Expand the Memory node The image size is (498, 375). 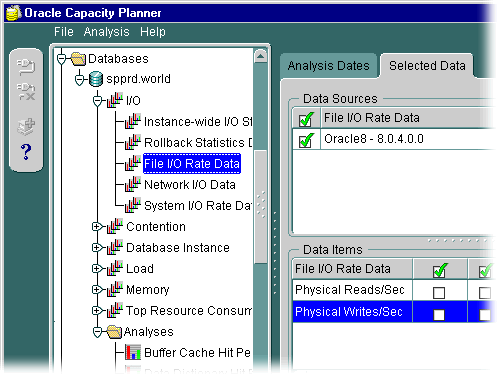(97, 290)
